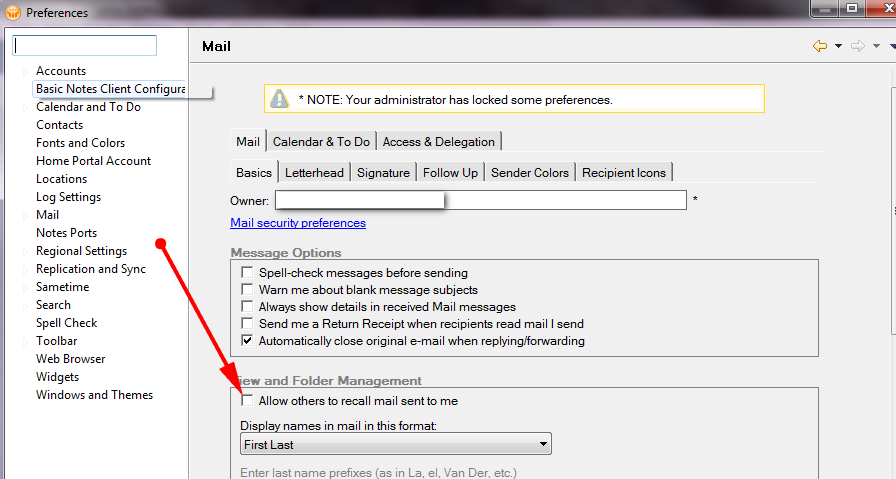Click the right-side vertical scrollbar
The image size is (896, 479).
coord(893,211)
